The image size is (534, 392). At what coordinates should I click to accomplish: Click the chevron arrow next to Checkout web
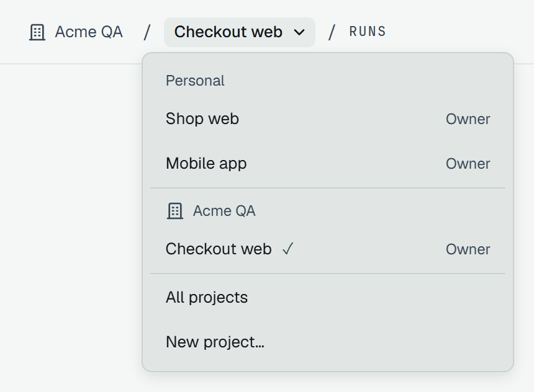[x=299, y=32]
